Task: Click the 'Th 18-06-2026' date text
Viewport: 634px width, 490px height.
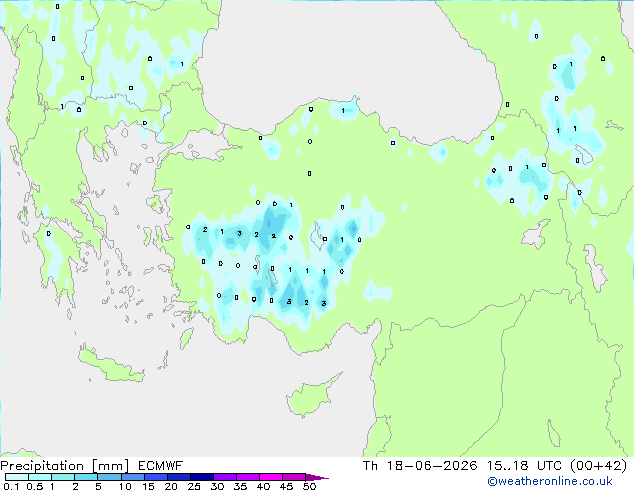Action: coord(420,466)
